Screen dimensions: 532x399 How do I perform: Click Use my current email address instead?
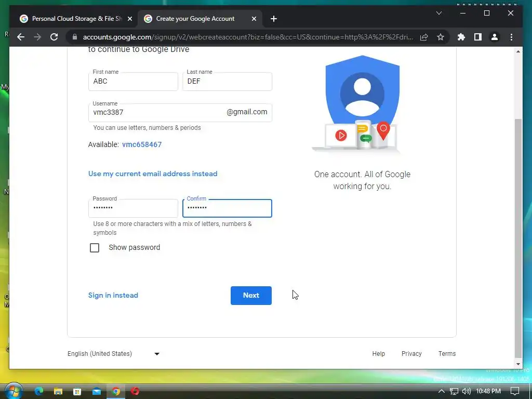[x=153, y=174]
